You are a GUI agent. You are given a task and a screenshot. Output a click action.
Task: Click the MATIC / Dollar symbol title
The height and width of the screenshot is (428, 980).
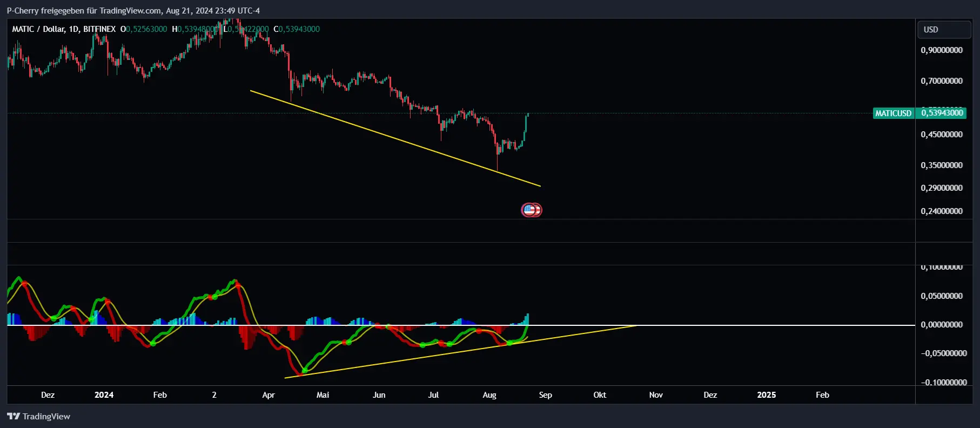[64, 29]
